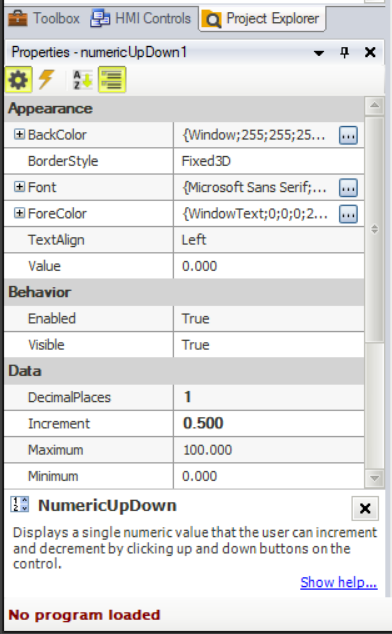This screenshot has height=634, width=392.
Task: Expand the BackColor property
Action: pos(19,134)
